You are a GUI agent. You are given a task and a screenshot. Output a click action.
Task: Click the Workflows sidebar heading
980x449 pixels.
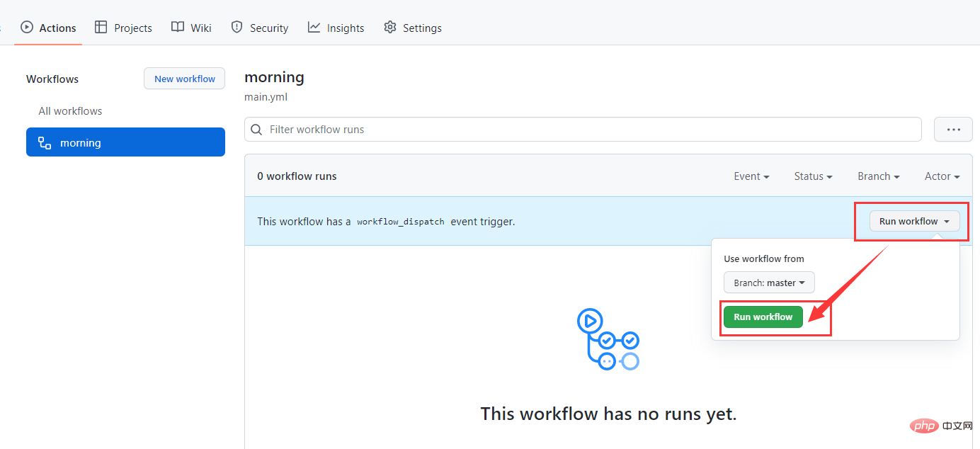point(52,79)
